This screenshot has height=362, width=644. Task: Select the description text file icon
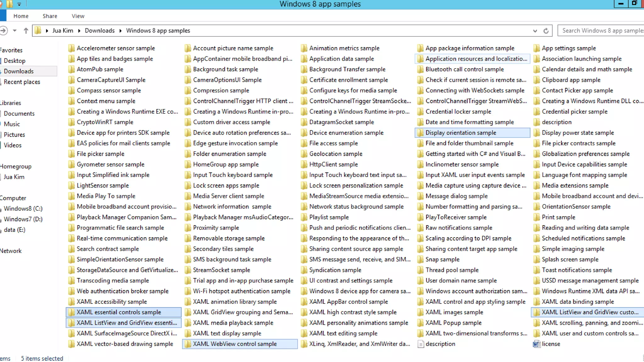(x=420, y=344)
